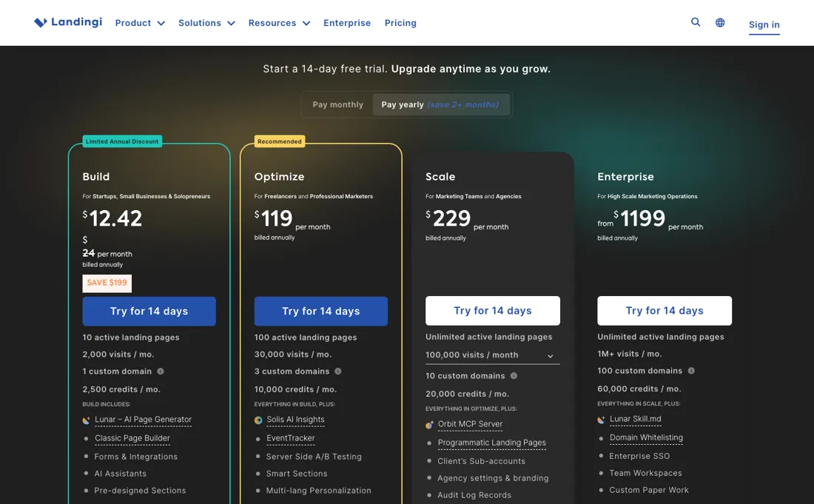Click the Lunar Skill.md icon
The width and height of the screenshot is (814, 504).
(x=601, y=420)
